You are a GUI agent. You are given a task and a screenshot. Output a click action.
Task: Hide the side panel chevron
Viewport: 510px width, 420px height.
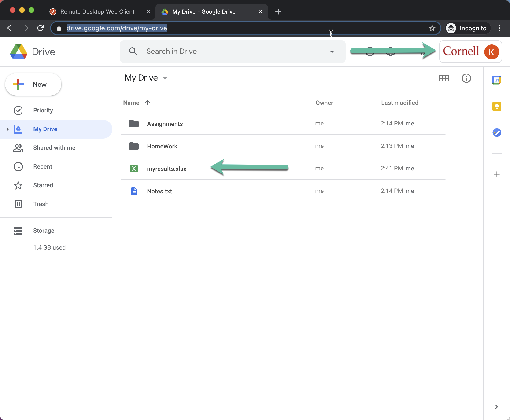(x=496, y=407)
